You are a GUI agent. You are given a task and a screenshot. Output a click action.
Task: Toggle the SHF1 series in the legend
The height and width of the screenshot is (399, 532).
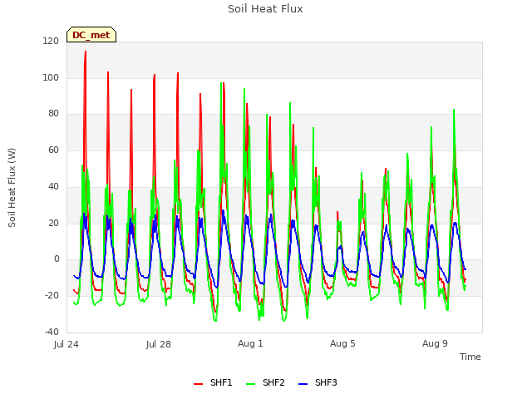click(x=213, y=382)
